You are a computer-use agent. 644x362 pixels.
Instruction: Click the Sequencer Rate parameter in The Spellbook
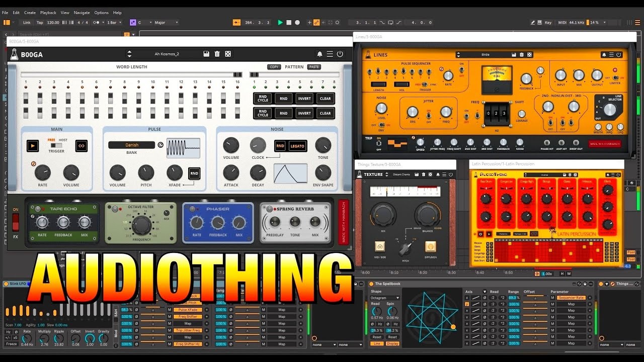click(572, 298)
